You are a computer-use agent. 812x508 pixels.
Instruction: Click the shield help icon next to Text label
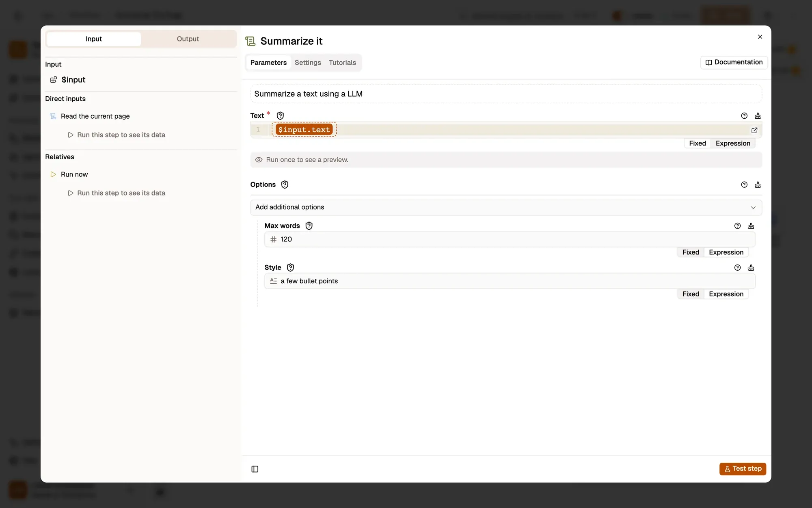point(280,116)
